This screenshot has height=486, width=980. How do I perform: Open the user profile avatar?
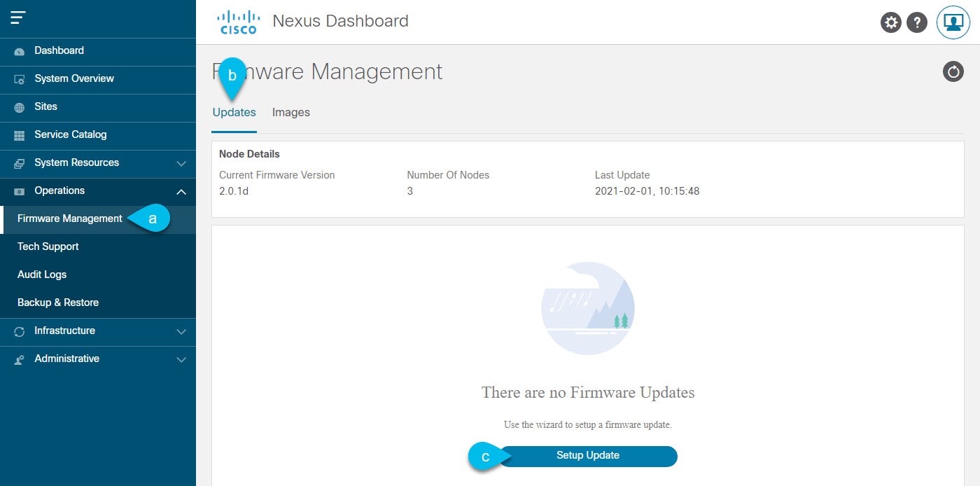tap(953, 22)
